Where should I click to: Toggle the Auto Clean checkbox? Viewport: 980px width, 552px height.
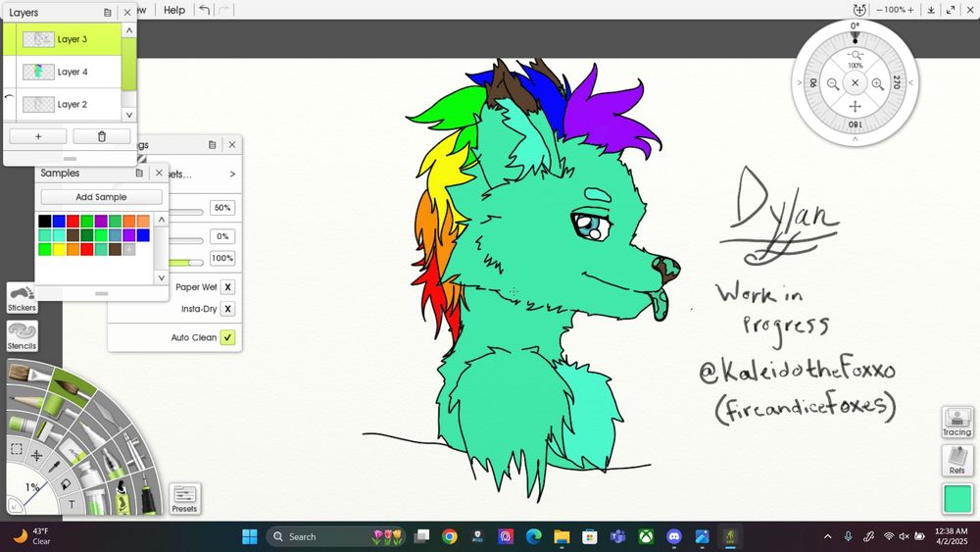228,337
